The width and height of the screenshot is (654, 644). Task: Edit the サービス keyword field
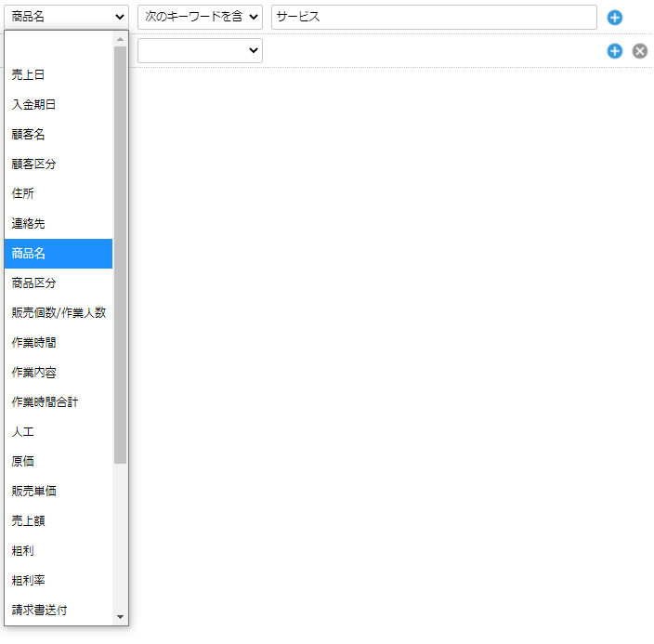click(434, 17)
